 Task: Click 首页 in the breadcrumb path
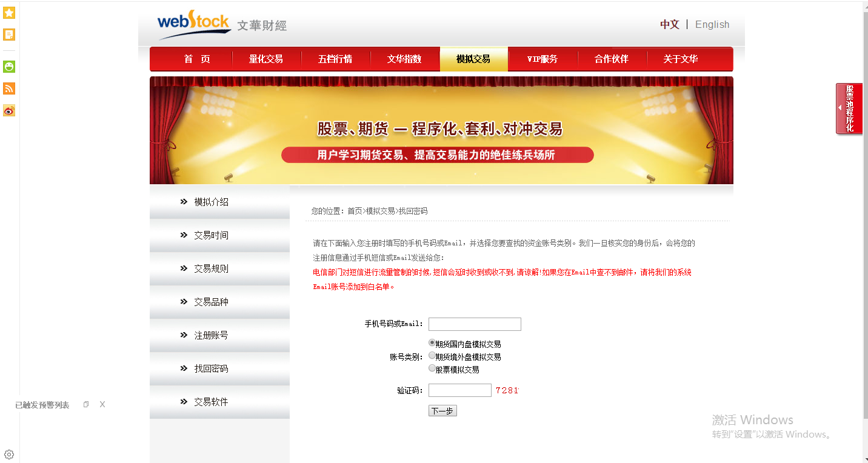355,211
